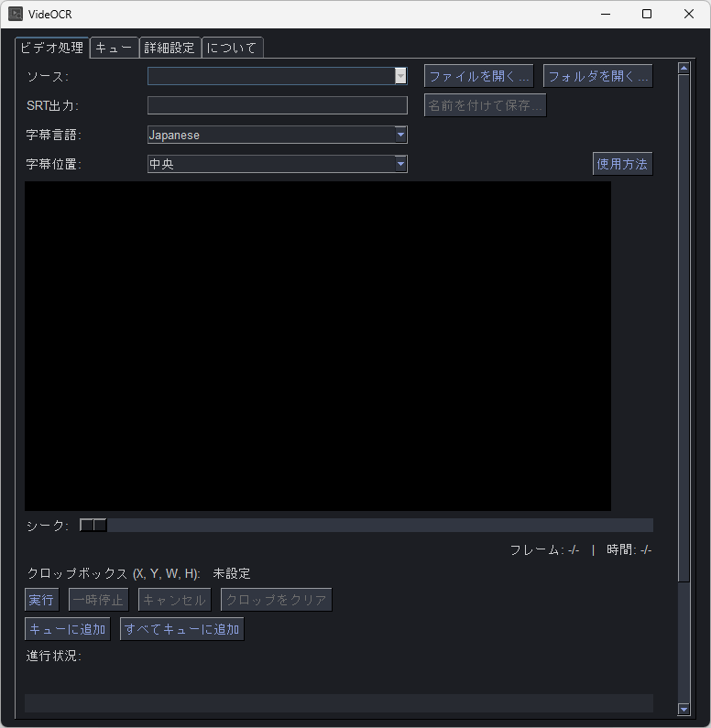This screenshot has width=711, height=728.
Task: Select the ビデオ処理 tab
Action: pos(52,48)
